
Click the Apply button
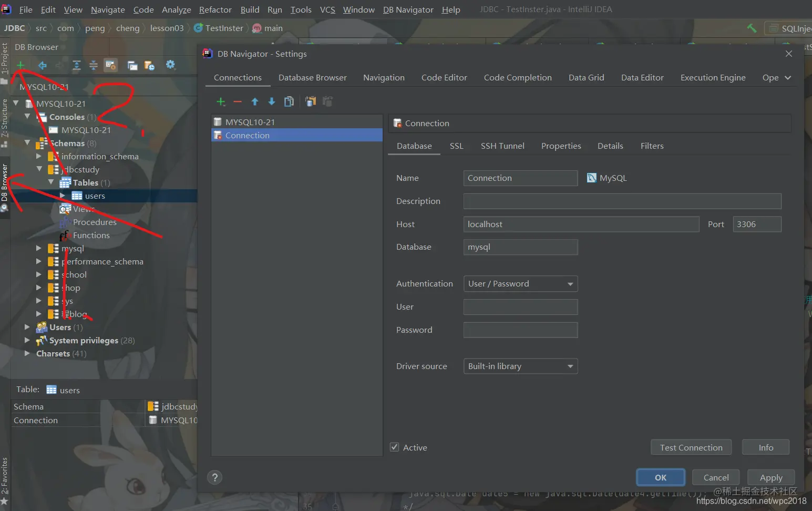pyautogui.click(x=771, y=477)
